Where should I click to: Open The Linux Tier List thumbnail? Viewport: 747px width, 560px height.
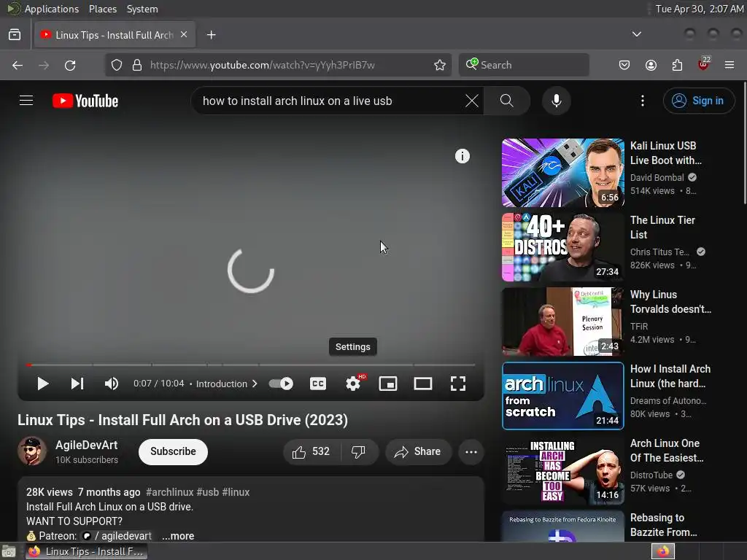click(562, 247)
